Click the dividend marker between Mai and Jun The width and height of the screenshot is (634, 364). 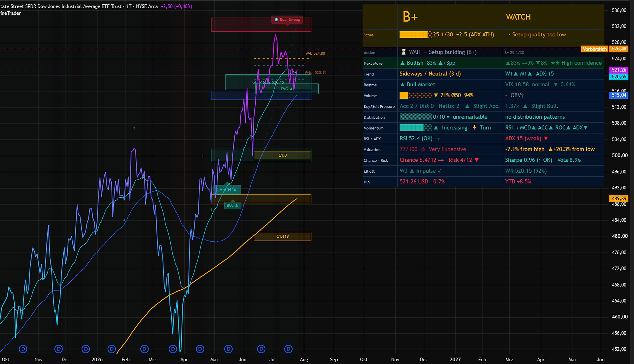[x=229, y=349]
